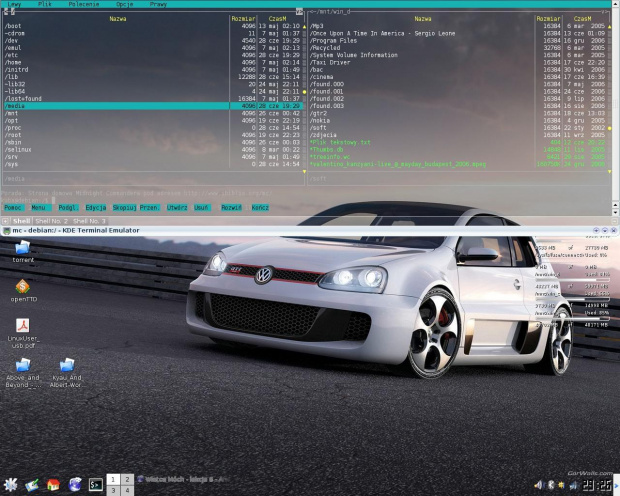Click the Kończ function key button

[x=260, y=208]
